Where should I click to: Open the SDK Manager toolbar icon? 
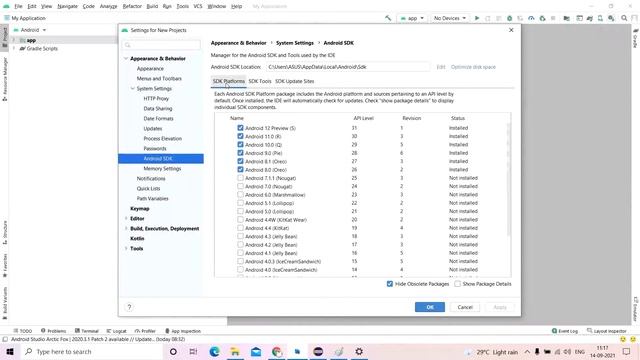point(611,18)
